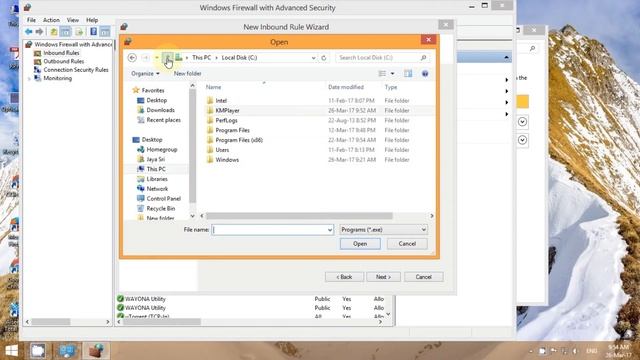Open the recent locations dropdown arrow
The height and width of the screenshot is (360, 640).
coord(157,58)
